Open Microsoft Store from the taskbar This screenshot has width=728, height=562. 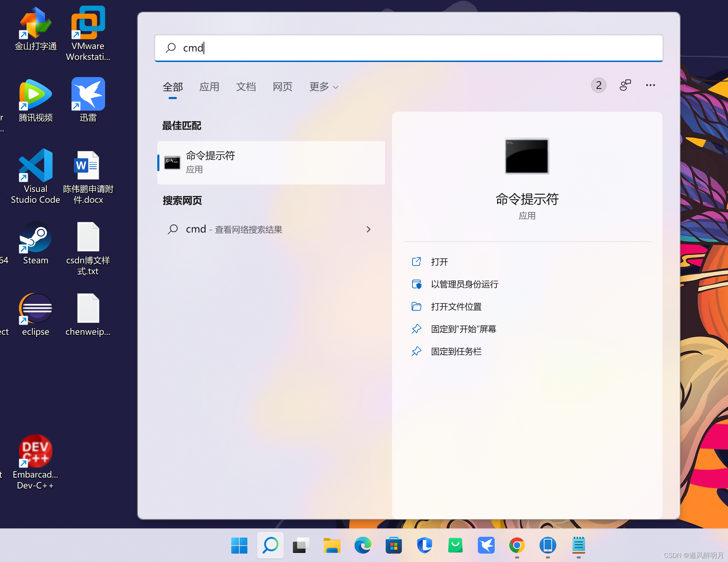(x=394, y=545)
